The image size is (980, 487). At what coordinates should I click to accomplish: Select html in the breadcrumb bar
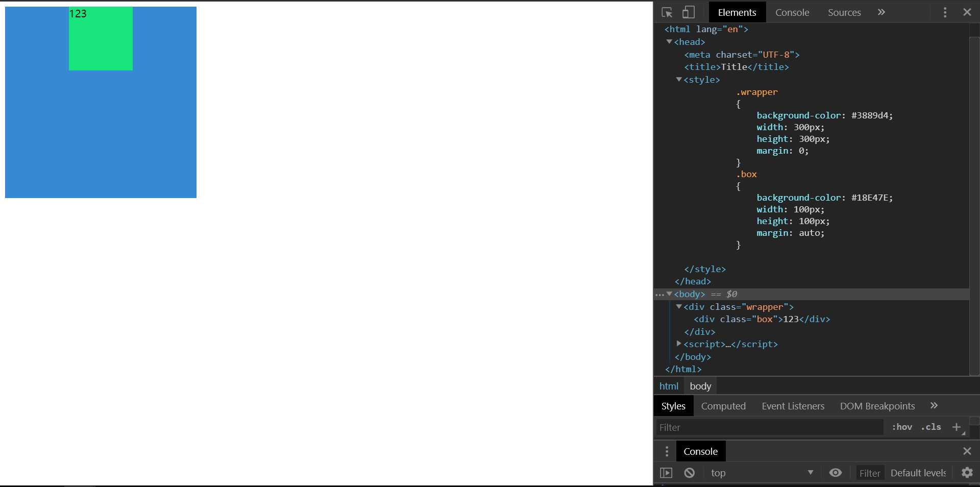669,386
